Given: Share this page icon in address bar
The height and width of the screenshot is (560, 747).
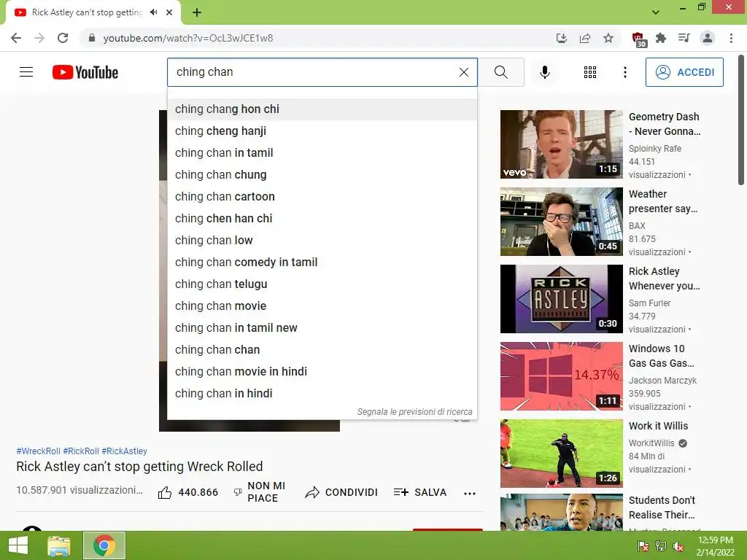Looking at the screenshot, I should click(585, 38).
